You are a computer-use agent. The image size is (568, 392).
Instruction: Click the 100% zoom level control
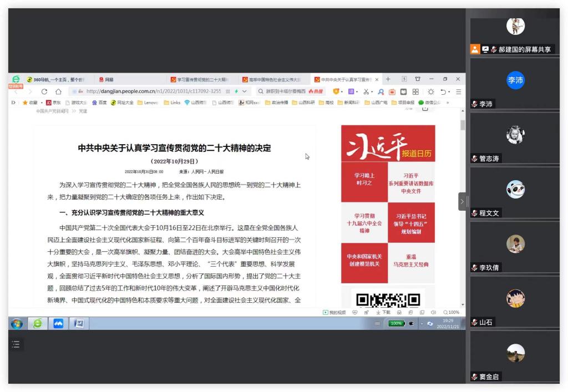(452, 313)
